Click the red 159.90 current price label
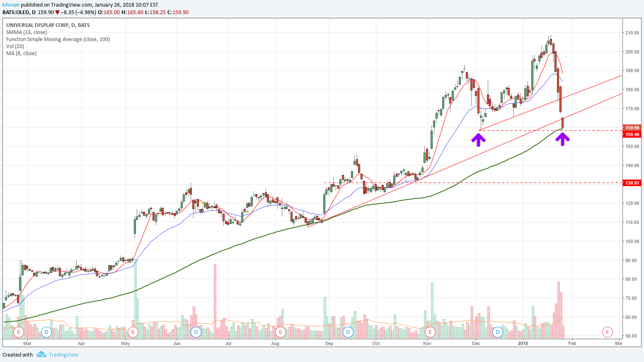644x362 pixels. click(x=632, y=128)
